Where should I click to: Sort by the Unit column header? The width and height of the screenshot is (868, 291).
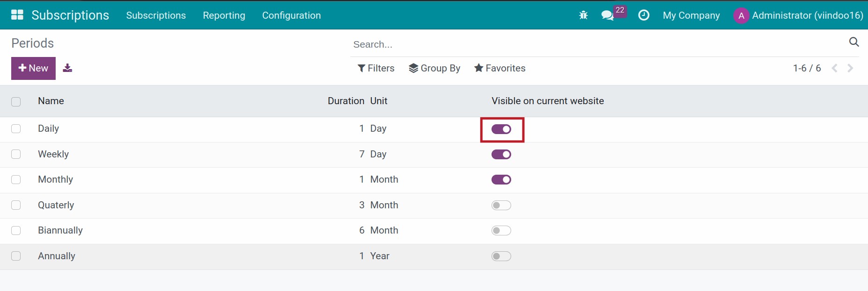(x=379, y=101)
